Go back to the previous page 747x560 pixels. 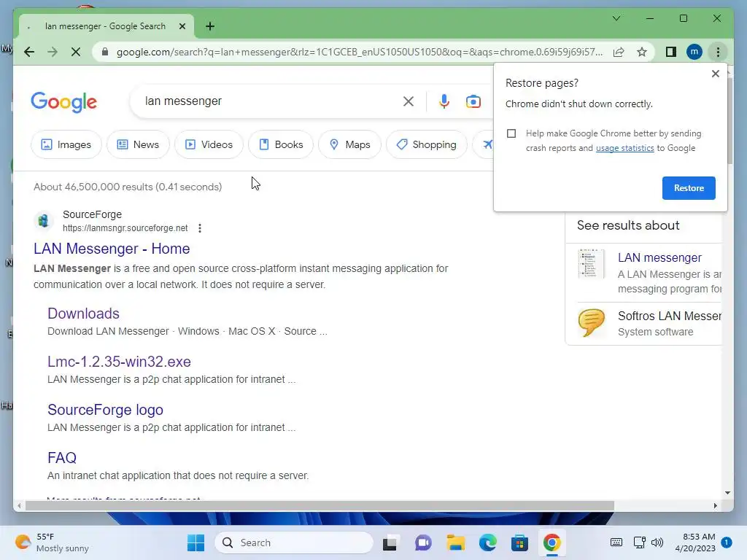click(x=29, y=52)
